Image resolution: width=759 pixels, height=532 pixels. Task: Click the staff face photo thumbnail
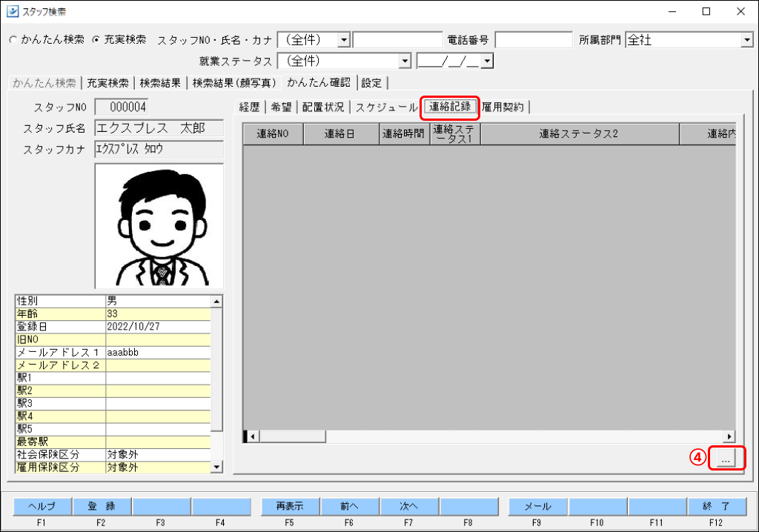click(159, 226)
